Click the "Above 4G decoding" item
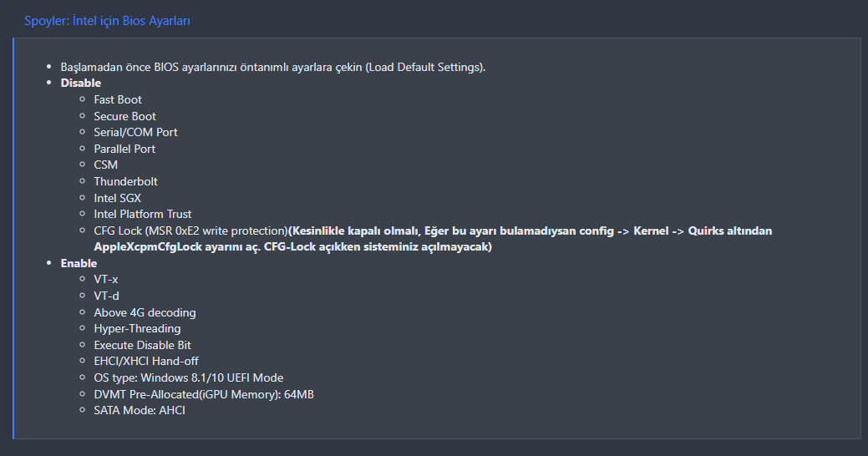Viewport: 868px width, 456px height. (145, 312)
